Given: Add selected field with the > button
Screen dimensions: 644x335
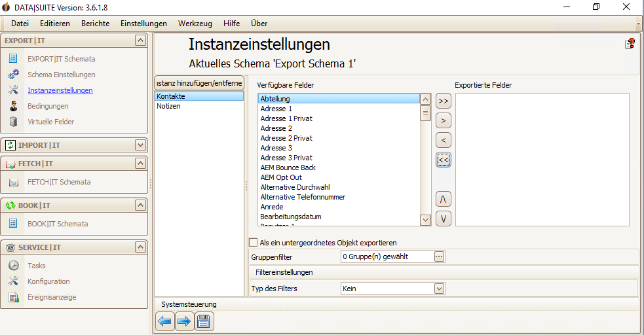Looking at the screenshot, I should (443, 120).
